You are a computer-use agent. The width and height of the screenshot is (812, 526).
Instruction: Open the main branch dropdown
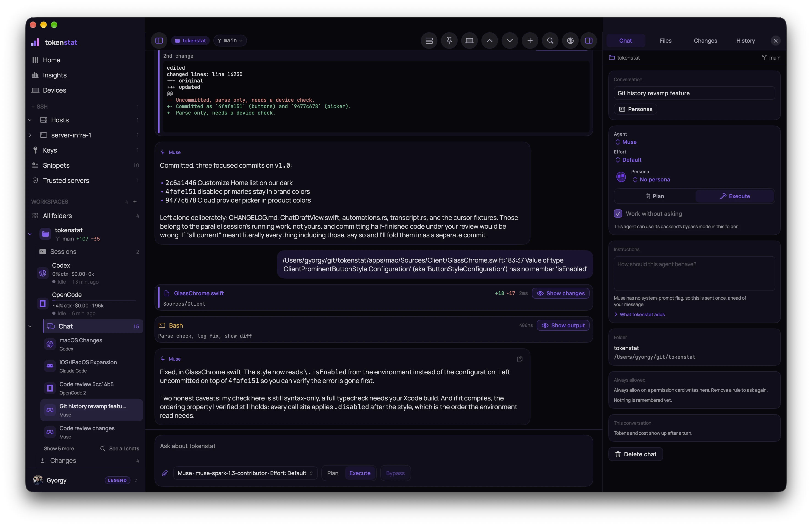click(x=230, y=41)
